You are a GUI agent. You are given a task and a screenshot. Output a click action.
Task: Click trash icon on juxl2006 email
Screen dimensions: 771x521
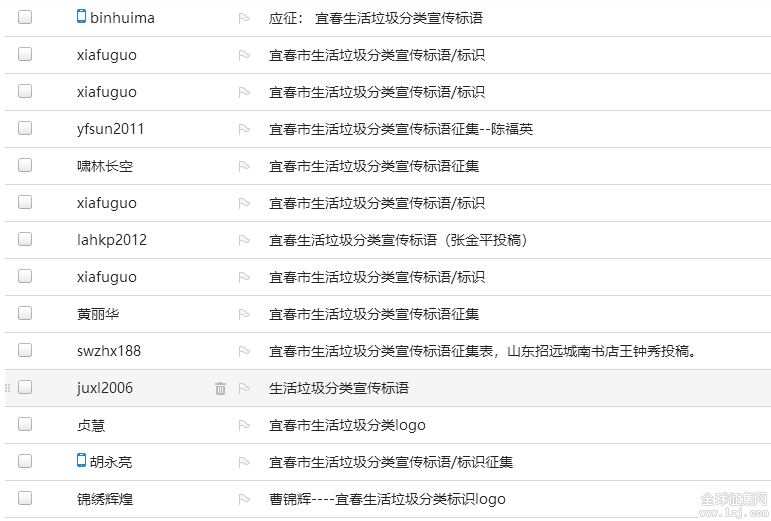pos(220,388)
